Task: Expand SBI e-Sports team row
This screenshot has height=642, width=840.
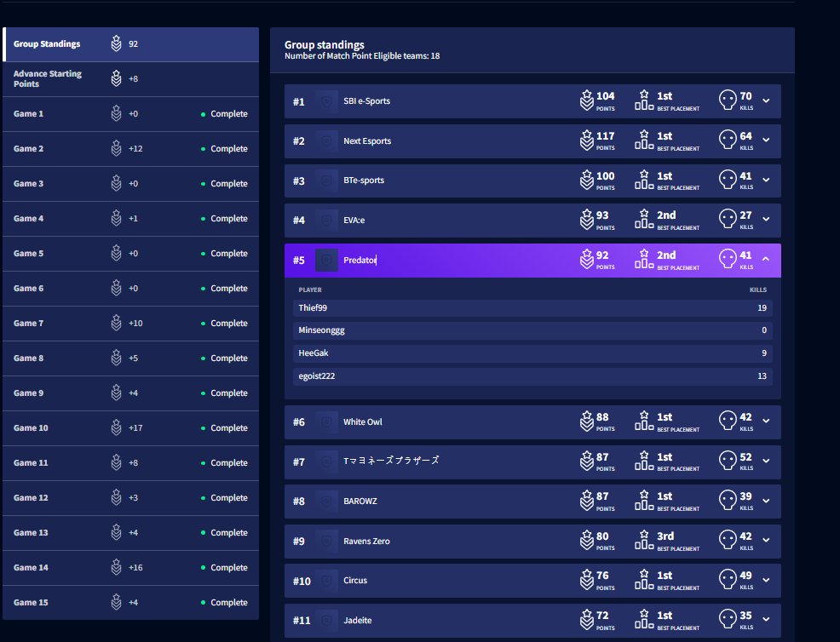Action: [532, 101]
